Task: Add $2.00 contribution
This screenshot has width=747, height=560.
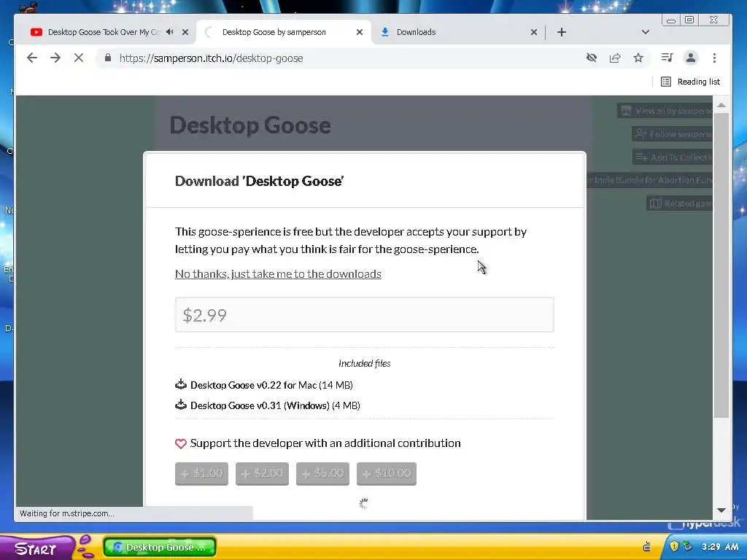Action: tap(262, 473)
